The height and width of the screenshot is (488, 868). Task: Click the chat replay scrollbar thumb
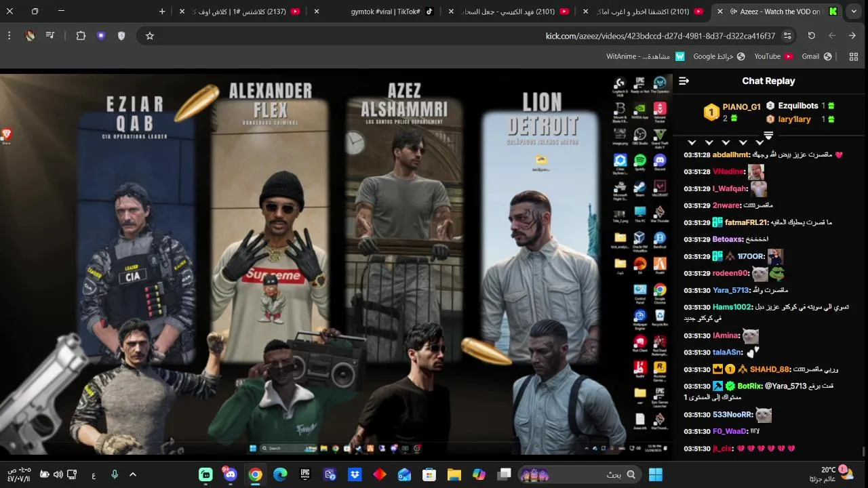click(x=864, y=451)
